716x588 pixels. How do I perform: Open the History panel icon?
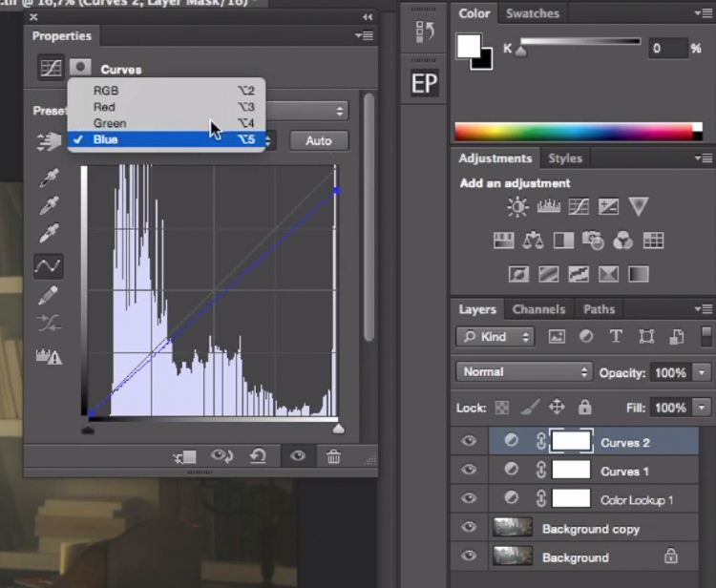[x=424, y=31]
